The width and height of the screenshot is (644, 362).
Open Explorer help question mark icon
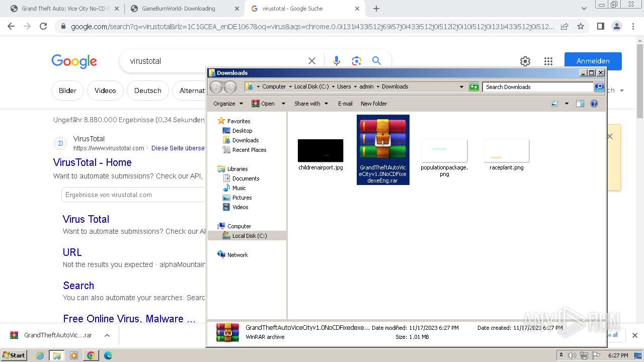coord(594,104)
